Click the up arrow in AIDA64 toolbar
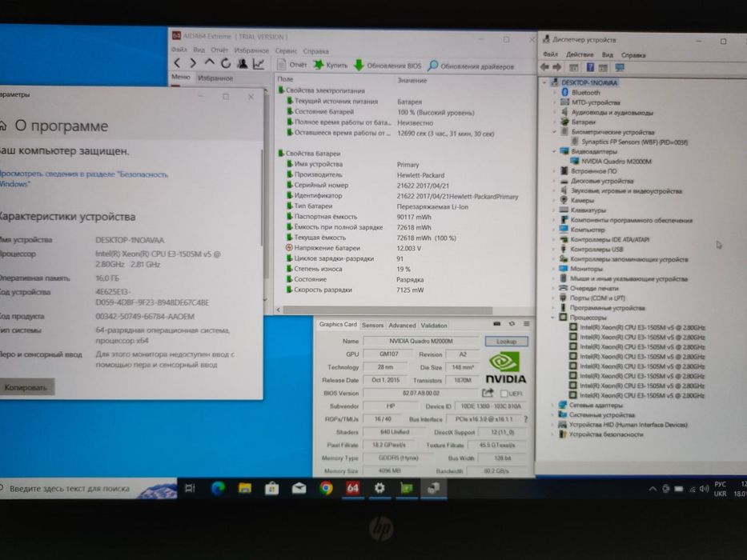 (x=209, y=62)
